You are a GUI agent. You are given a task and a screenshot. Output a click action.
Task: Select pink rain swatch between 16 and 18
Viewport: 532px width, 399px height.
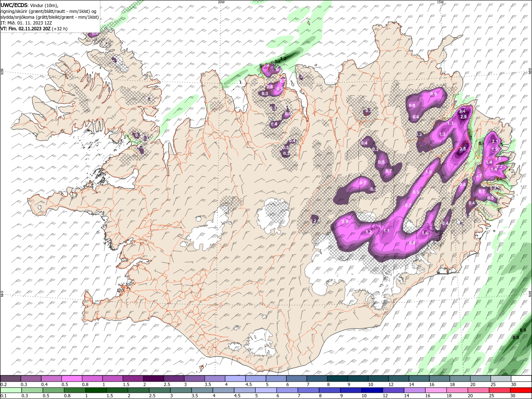(x=435, y=390)
